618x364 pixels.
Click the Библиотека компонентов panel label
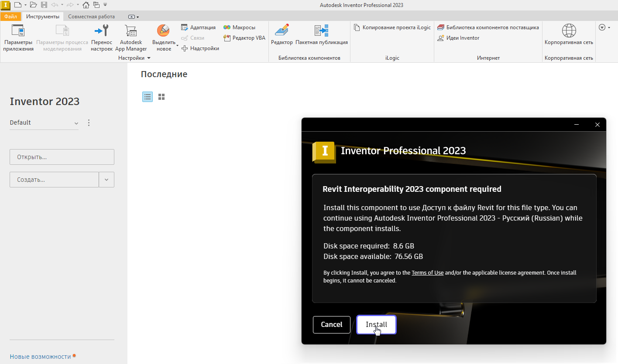pos(309,58)
